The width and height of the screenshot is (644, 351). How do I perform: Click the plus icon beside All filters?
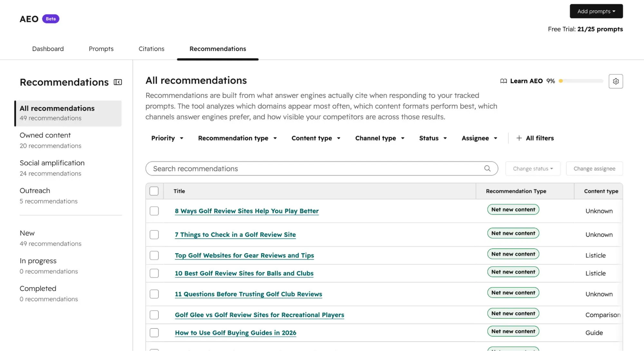pyautogui.click(x=519, y=138)
